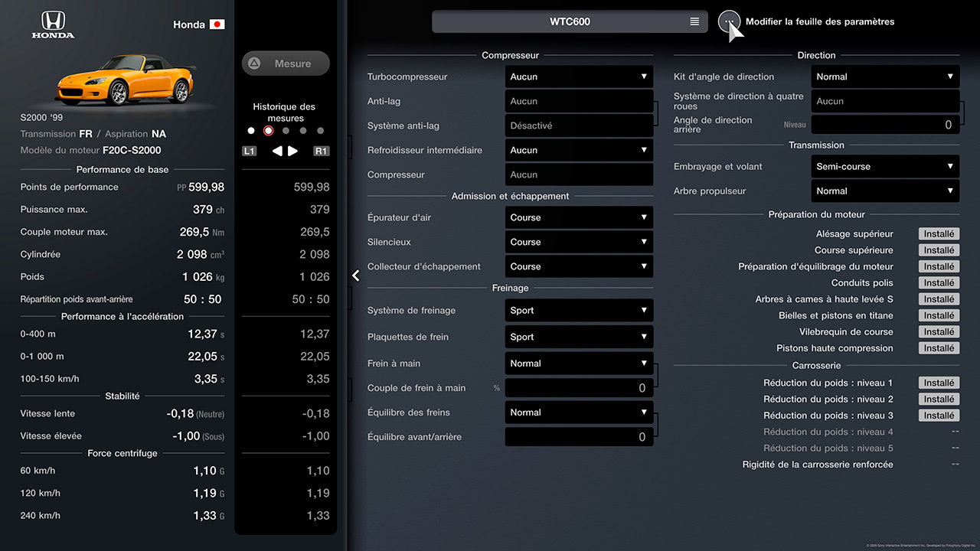
Task: Toggle Préparation d'équilibrage du moteur badge
Action: pos(939,266)
